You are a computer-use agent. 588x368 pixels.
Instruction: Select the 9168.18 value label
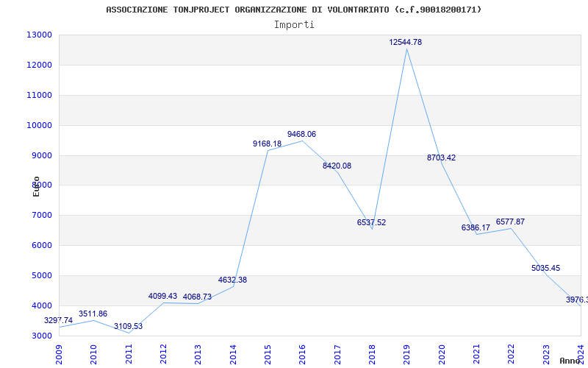267,144
